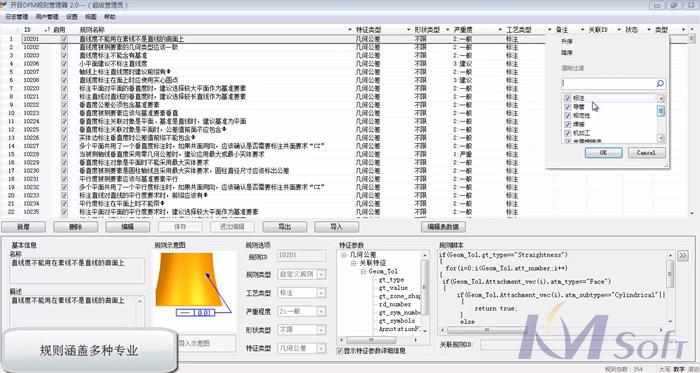Click the double-arrow expand script button

click(x=683, y=256)
